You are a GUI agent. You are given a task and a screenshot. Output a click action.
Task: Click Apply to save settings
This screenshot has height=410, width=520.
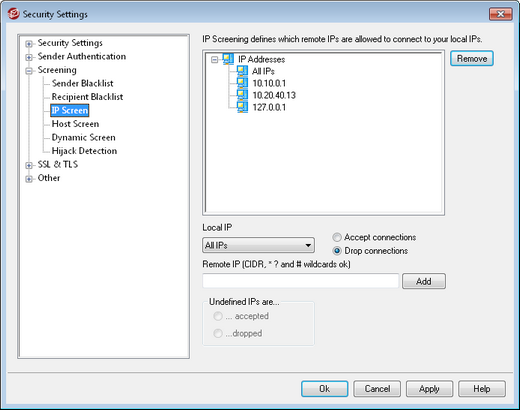click(x=429, y=389)
